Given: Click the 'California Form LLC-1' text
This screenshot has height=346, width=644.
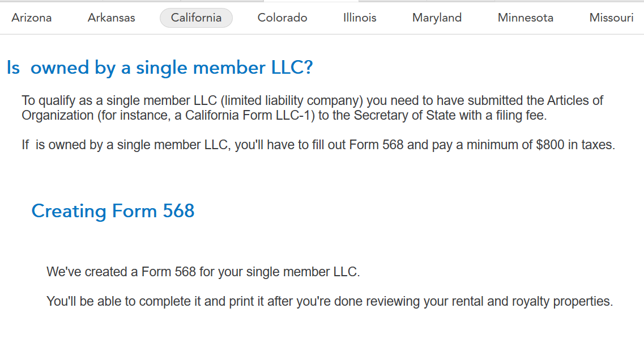Looking at the screenshot, I should click(254, 115).
